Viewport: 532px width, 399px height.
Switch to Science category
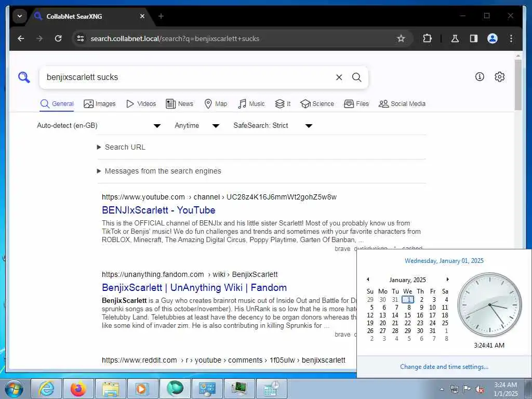tap(317, 104)
